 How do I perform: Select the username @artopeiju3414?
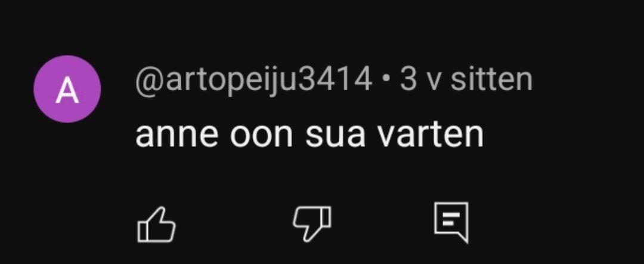pos(254,81)
